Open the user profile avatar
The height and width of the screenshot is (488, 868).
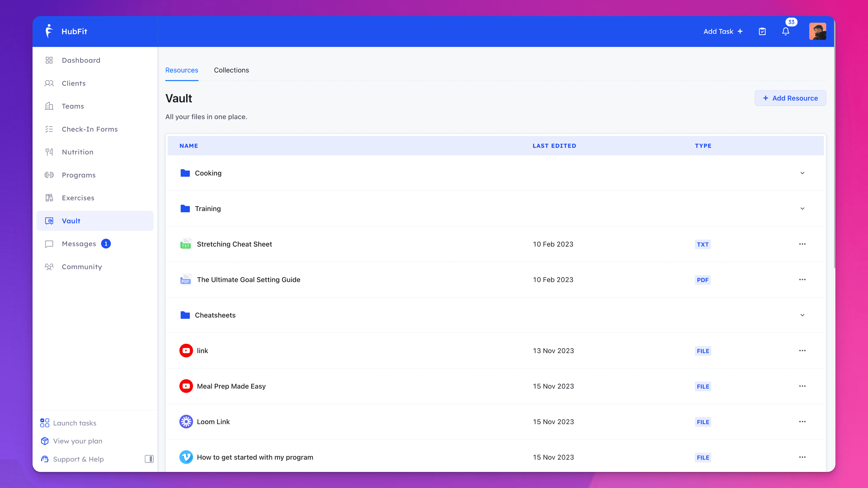[x=817, y=31]
